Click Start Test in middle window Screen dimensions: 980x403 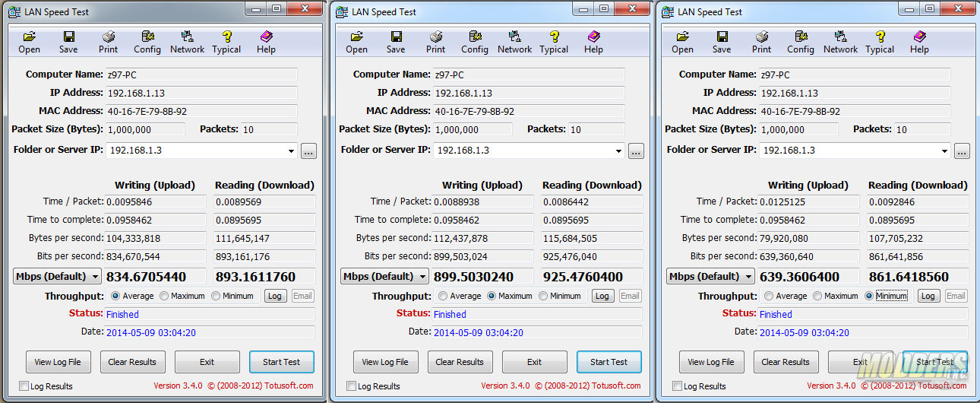(x=609, y=362)
